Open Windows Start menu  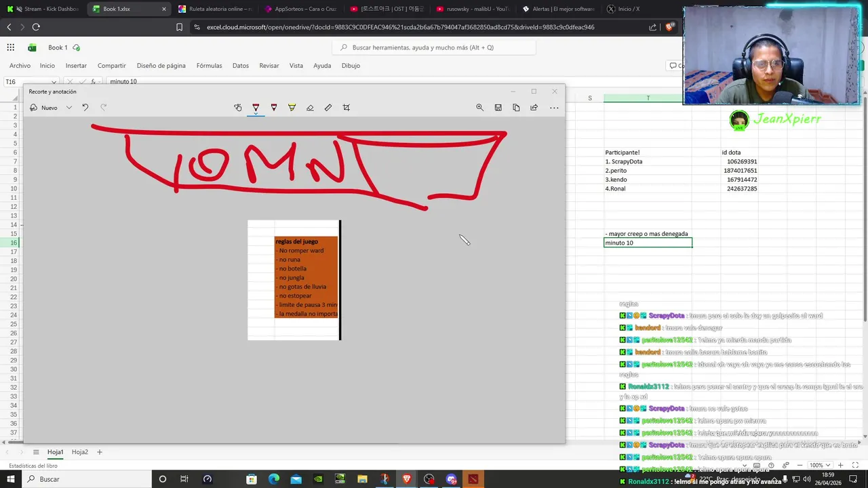point(11,479)
